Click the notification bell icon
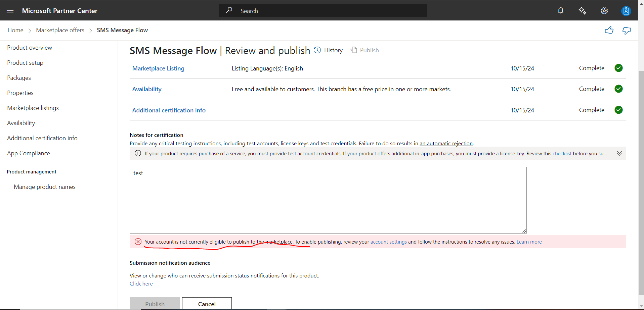 click(560, 10)
